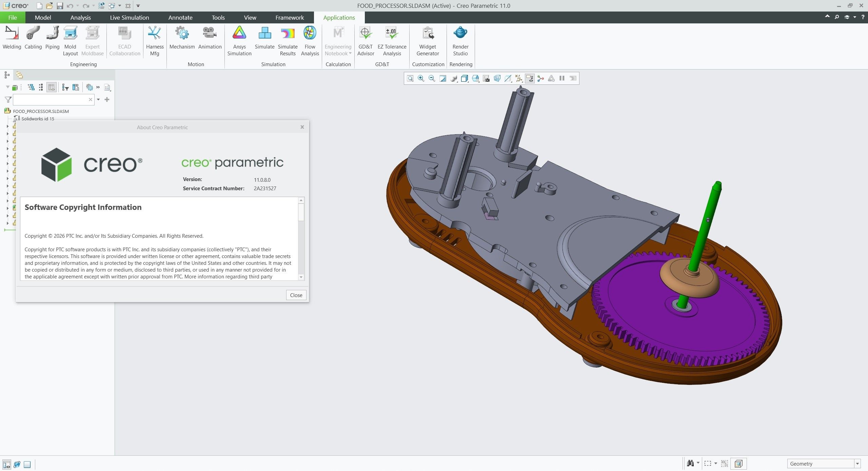Launch the Mechanism application

tap(182, 38)
